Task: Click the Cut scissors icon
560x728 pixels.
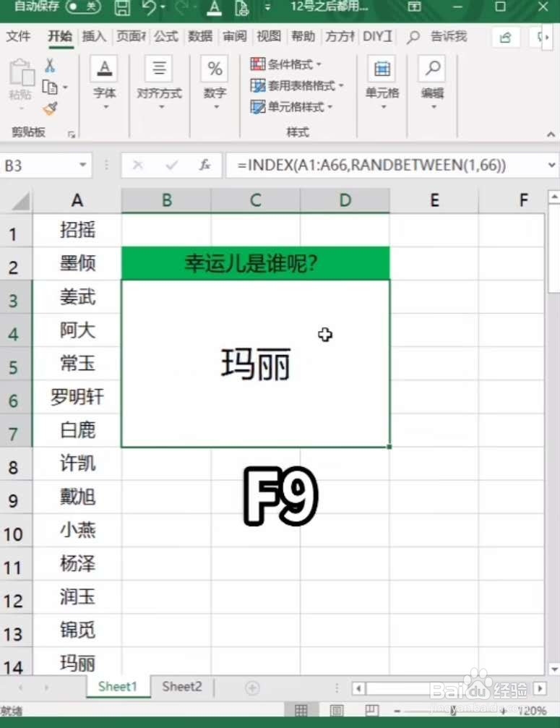Action: coord(50,66)
